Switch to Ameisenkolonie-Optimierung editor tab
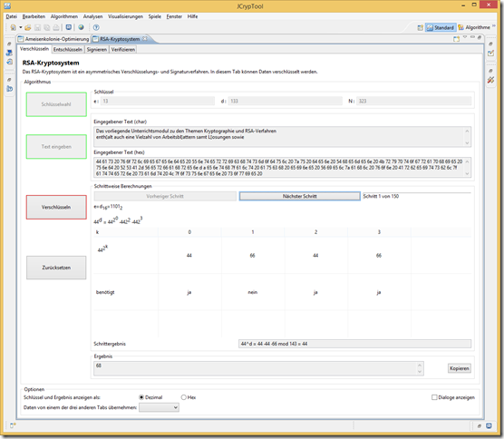 coord(53,39)
